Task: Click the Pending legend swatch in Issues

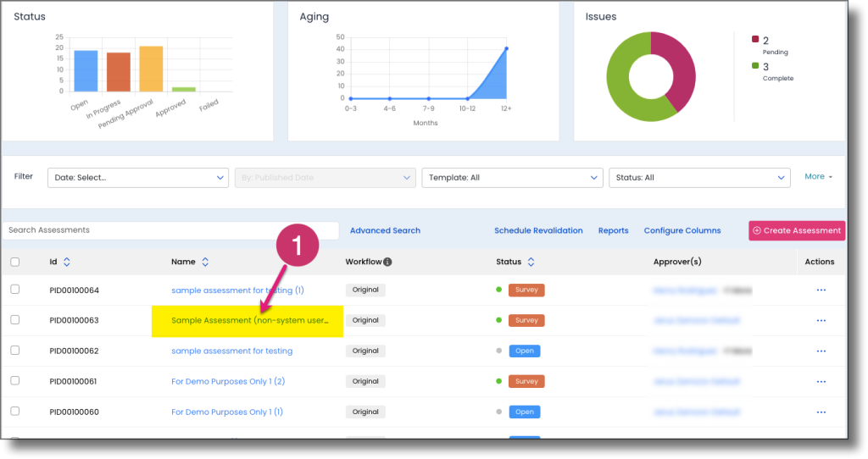Action: 755,39
